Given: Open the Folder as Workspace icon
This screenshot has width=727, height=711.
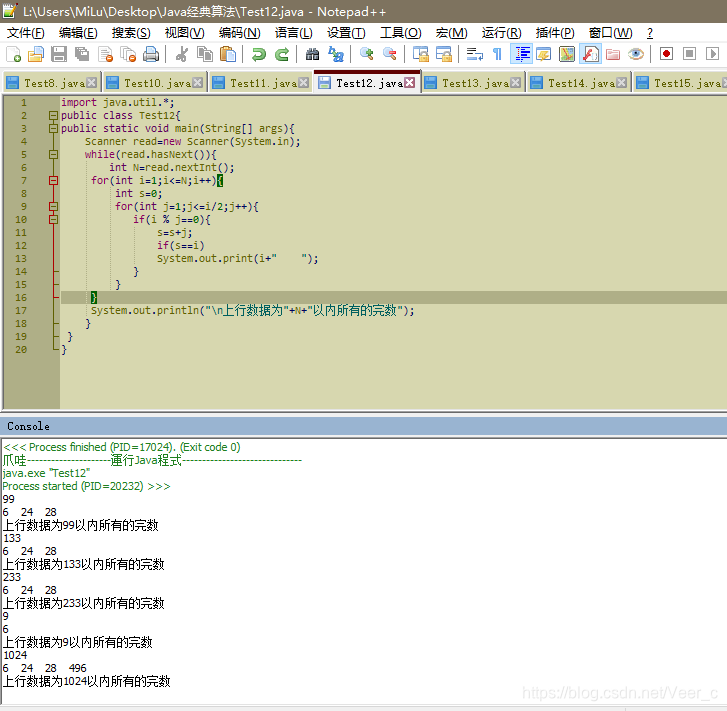Looking at the screenshot, I should pyautogui.click(x=612, y=54).
